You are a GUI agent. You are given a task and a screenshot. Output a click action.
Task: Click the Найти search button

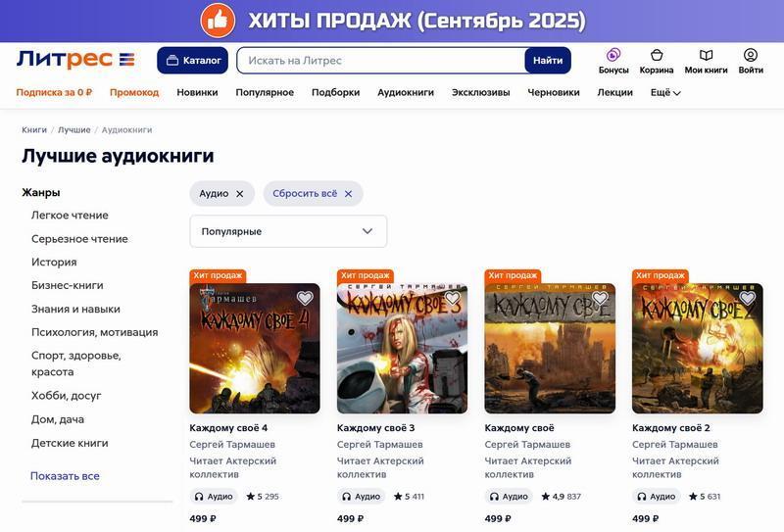click(548, 61)
